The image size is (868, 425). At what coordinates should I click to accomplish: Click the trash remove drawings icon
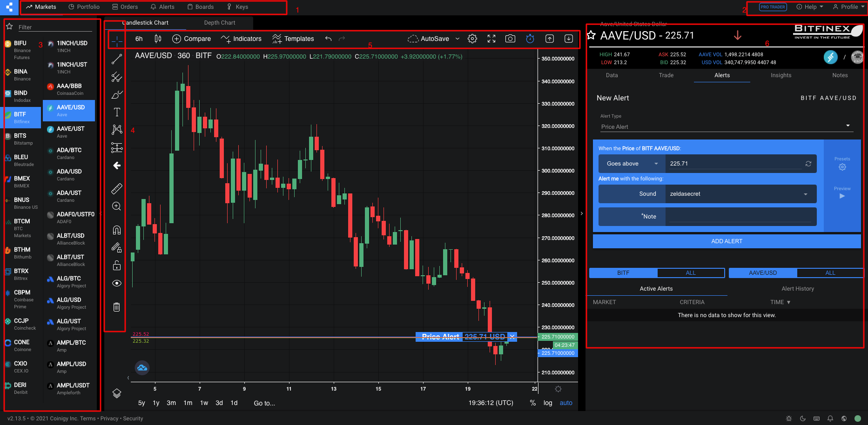coord(117,307)
